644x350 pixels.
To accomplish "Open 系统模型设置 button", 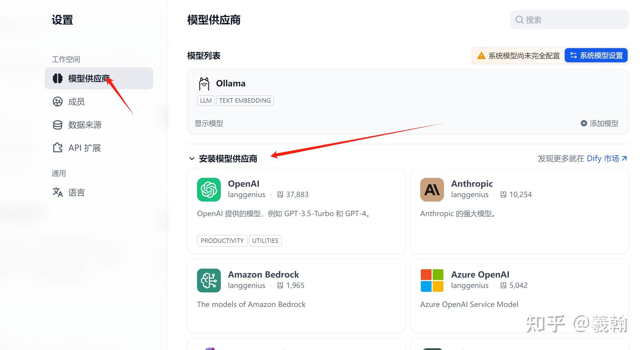I will click(x=596, y=56).
